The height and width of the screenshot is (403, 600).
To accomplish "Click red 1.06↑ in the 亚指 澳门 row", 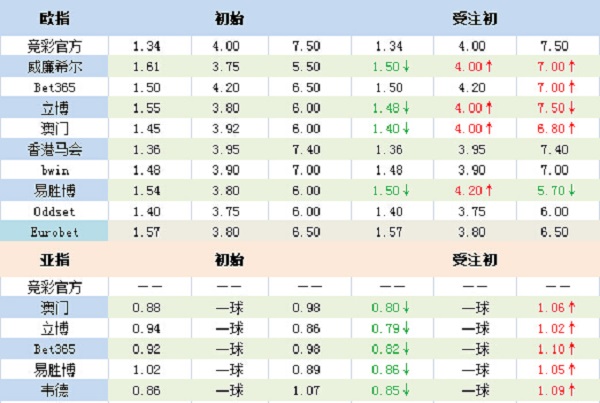I will click(x=556, y=308).
